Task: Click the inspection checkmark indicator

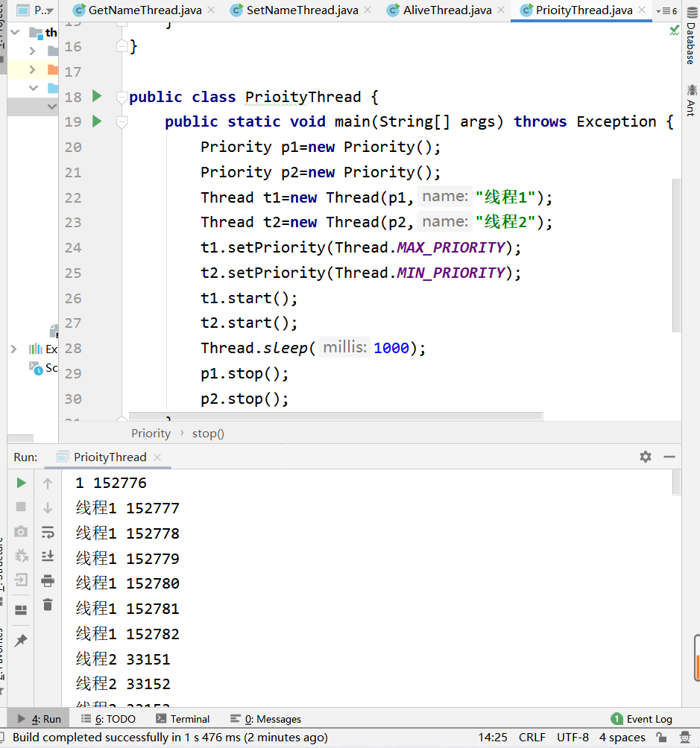Action: 674,31
